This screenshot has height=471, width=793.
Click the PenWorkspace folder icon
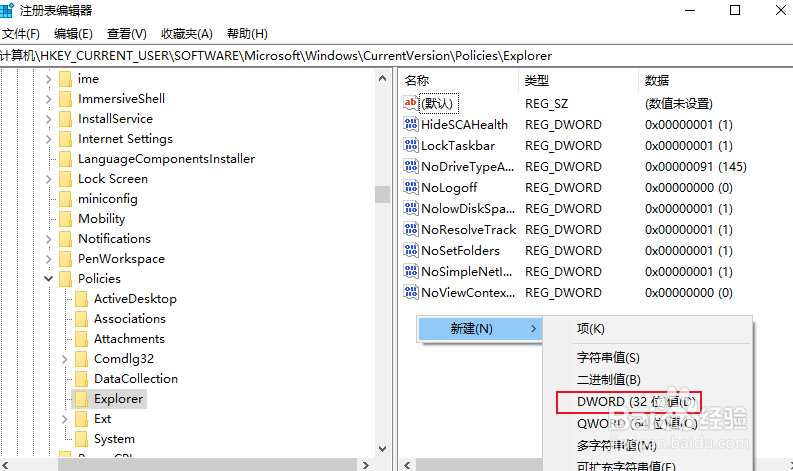(x=65, y=259)
